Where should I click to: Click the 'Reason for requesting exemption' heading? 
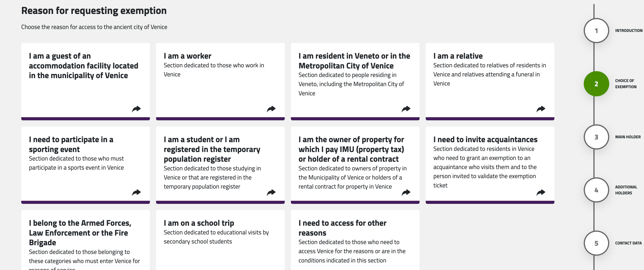[94, 10]
